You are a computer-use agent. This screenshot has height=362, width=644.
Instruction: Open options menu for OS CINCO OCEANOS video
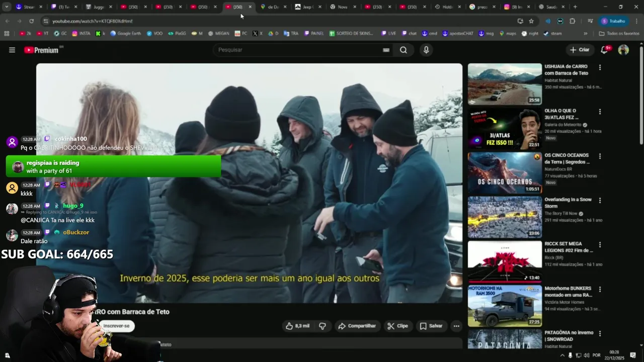pos(599,156)
